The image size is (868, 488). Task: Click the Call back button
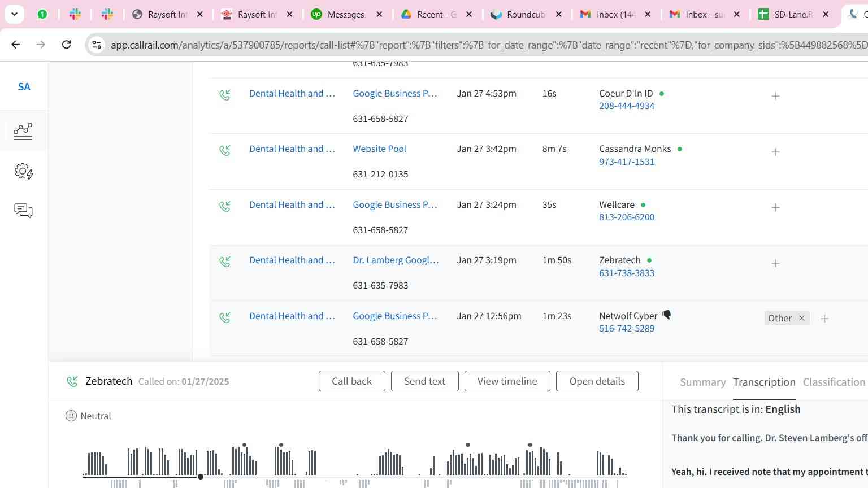[351, 381]
